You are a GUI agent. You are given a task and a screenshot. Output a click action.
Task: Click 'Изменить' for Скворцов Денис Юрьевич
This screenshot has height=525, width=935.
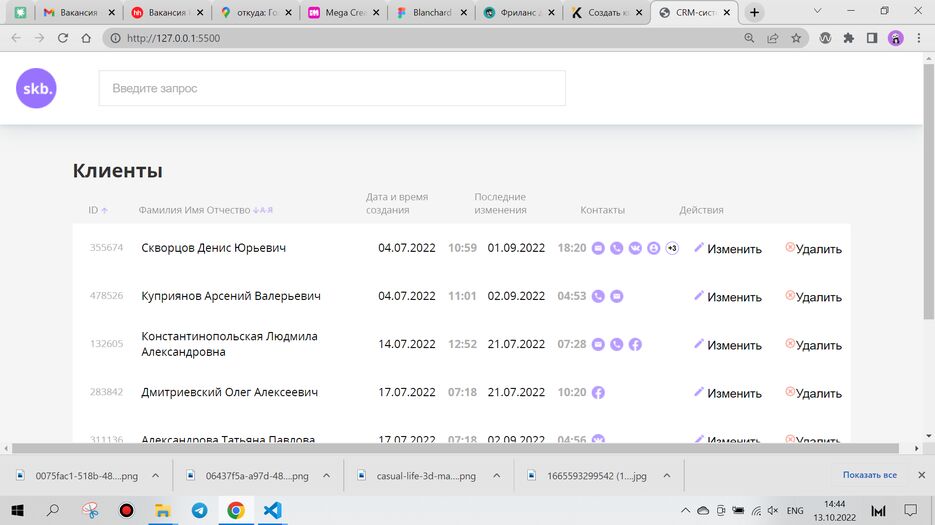click(x=728, y=249)
